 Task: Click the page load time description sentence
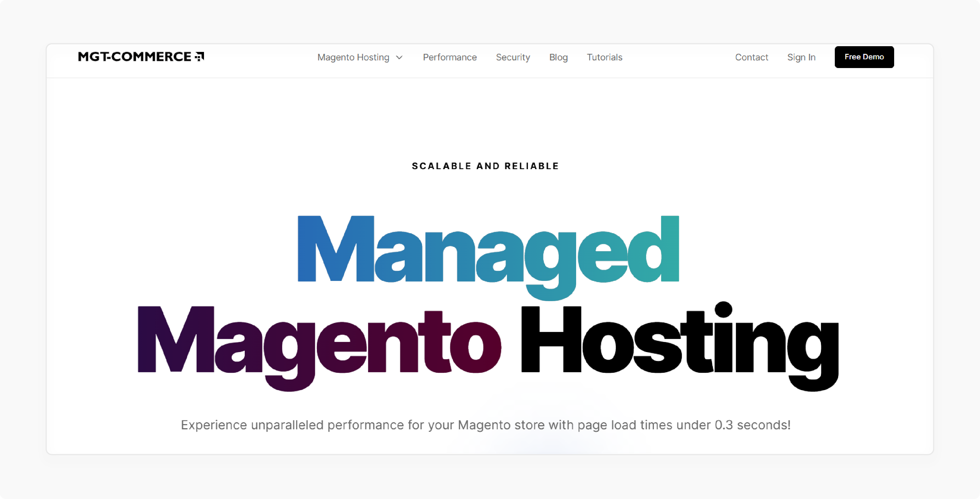486,425
